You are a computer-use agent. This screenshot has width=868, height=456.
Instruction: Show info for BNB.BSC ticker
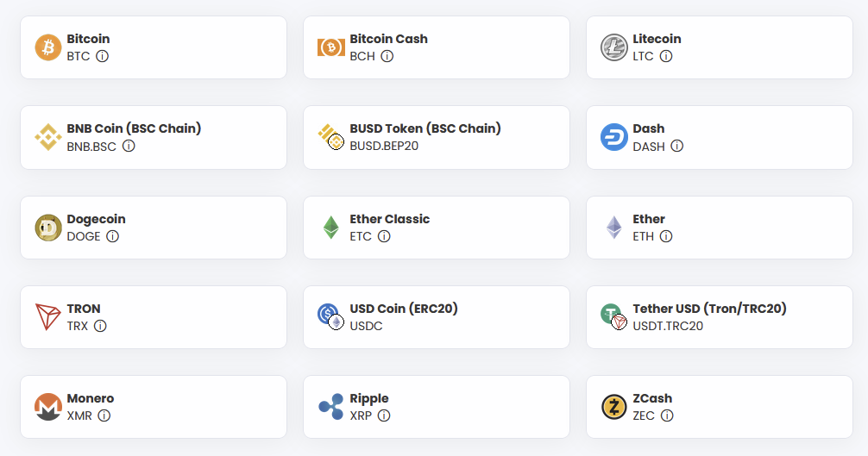[x=129, y=146]
